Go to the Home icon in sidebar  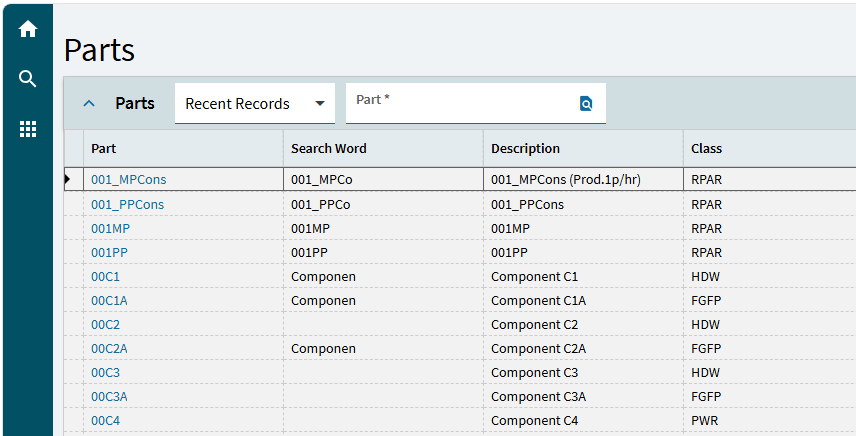[28, 29]
